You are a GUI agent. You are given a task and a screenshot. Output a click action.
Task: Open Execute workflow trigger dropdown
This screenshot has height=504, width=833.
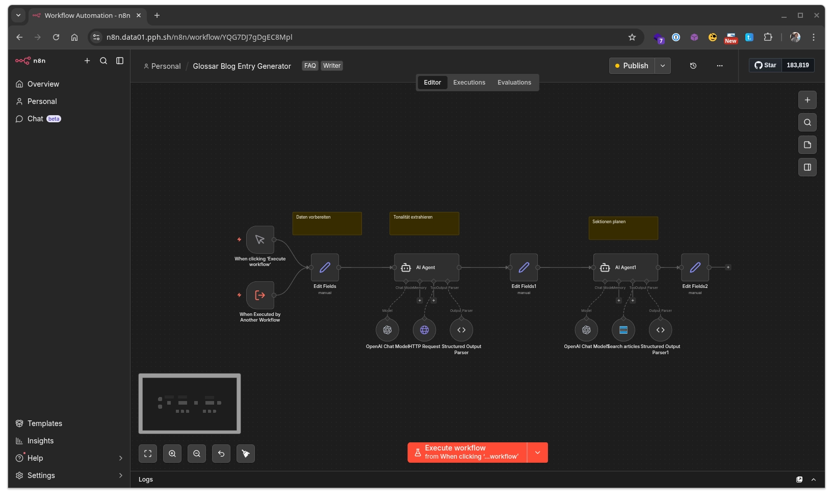(537, 453)
